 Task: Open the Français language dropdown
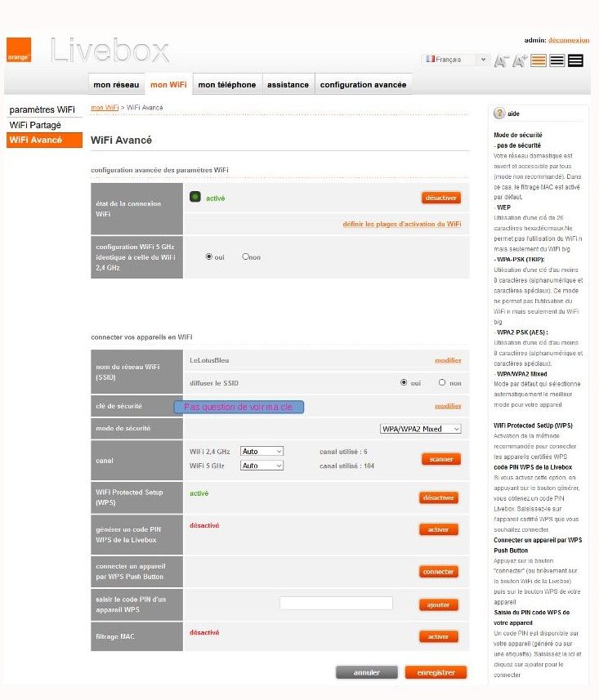point(455,60)
